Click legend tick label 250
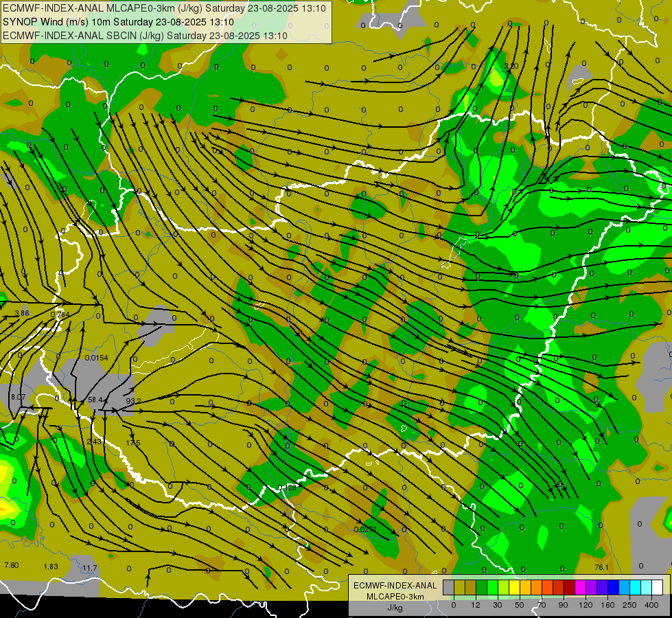The width and height of the screenshot is (672, 618). coord(629,605)
